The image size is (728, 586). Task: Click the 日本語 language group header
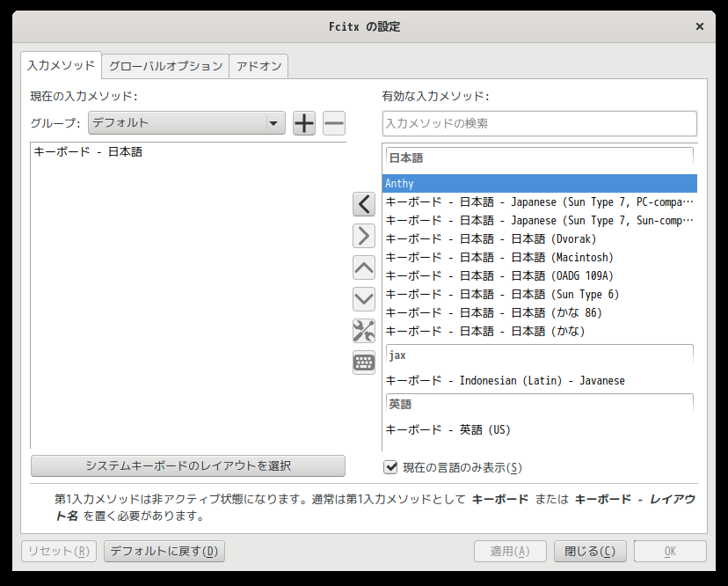[540, 158]
